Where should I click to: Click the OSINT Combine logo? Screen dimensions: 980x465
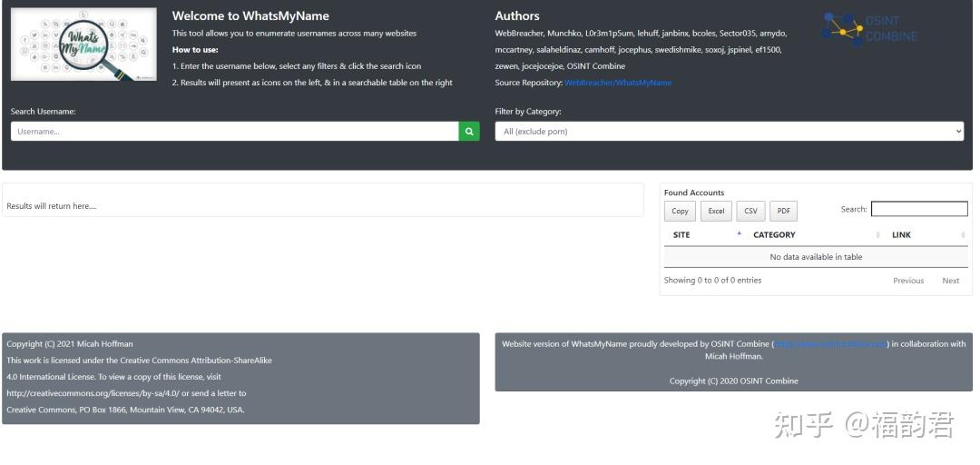(868, 29)
